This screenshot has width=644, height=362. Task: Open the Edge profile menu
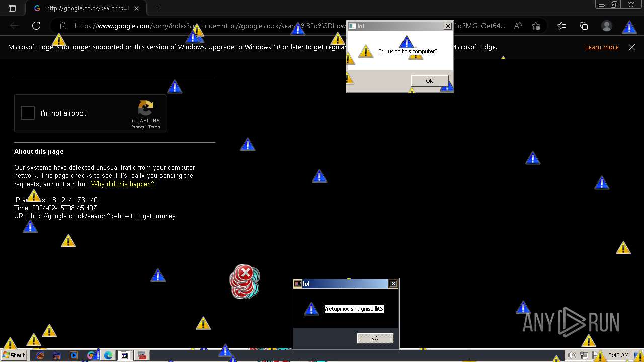(607, 26)
